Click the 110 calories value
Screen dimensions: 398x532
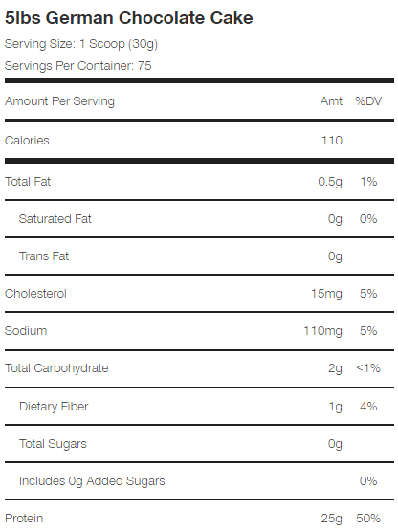pos(332,141)
